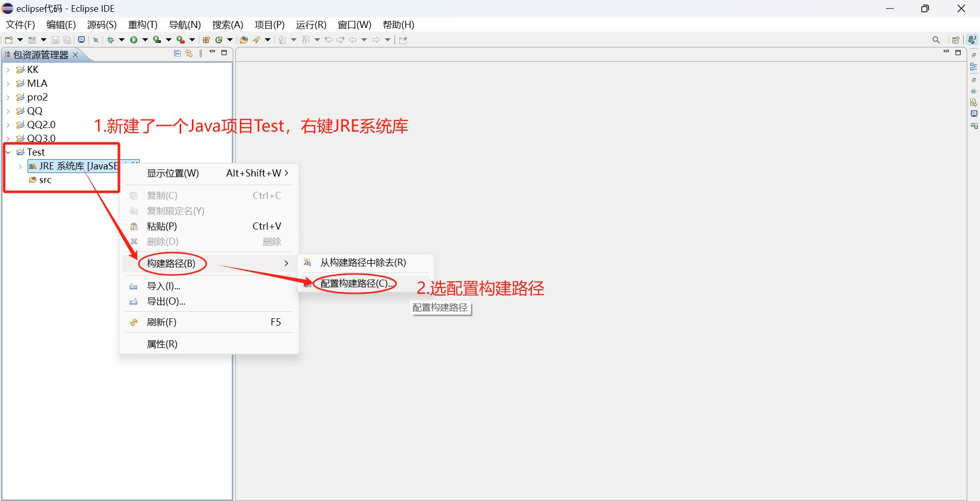Minimize the editor area
Screen dimensions: 980x501
coord(946,52)
